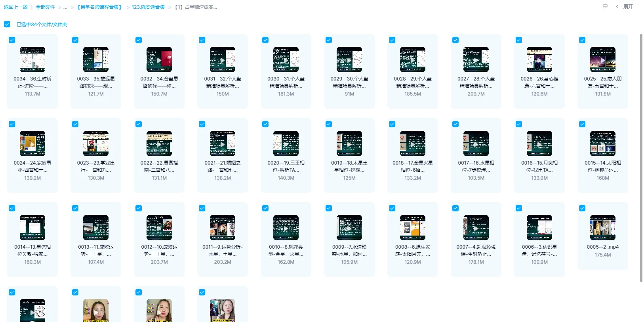Open video thumbnail of 0031--32.个人盘
The width and height of the screenshot is (644, 322).
[x=223, y=59]
